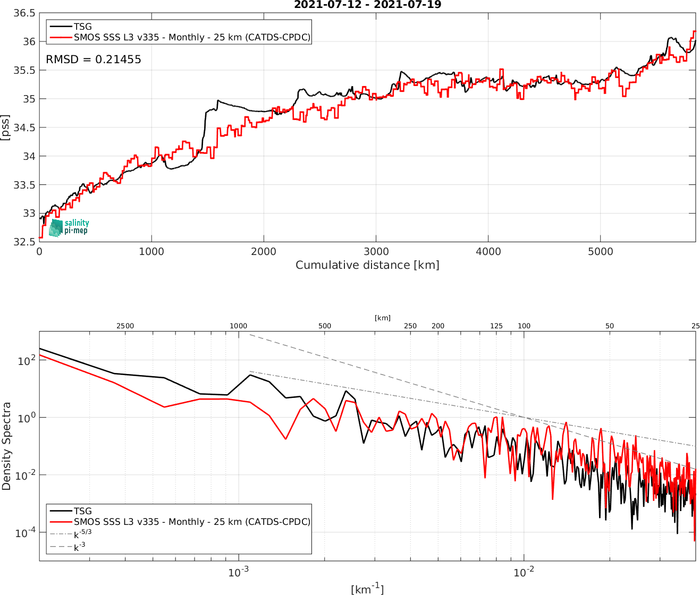This screenshot has width=700, height=595.
Task: Click the 'Density Spectra' y-axis label
Action: point(6,446)
